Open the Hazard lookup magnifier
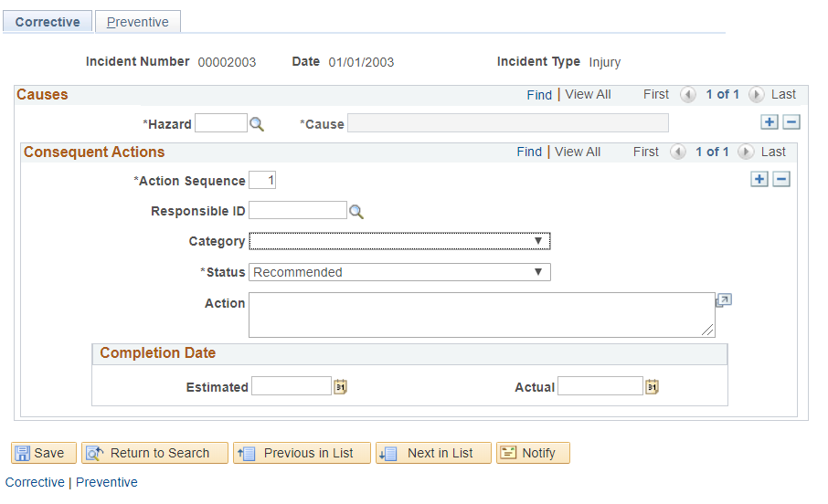The width and height of the screenshot is (828, 504). coord(257,124)
